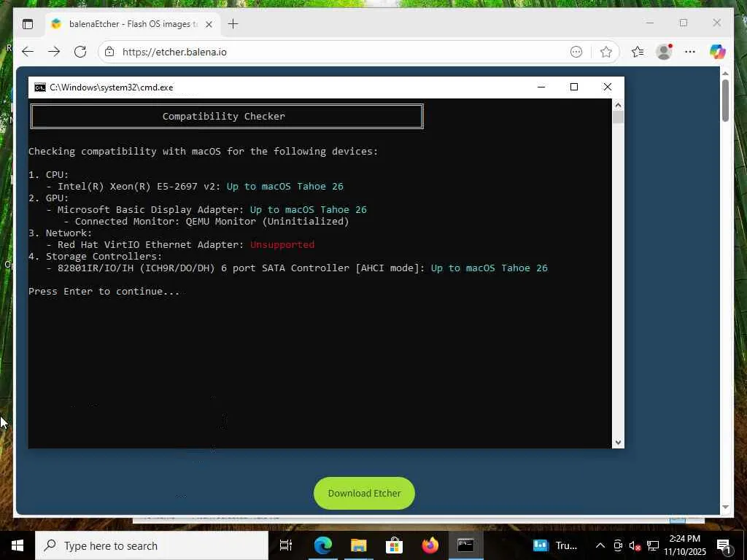The width and height of the screenshot is (747, 560).
Task: Click the Edge page vertical scrollbar thumb
Action: click(725, 100)
